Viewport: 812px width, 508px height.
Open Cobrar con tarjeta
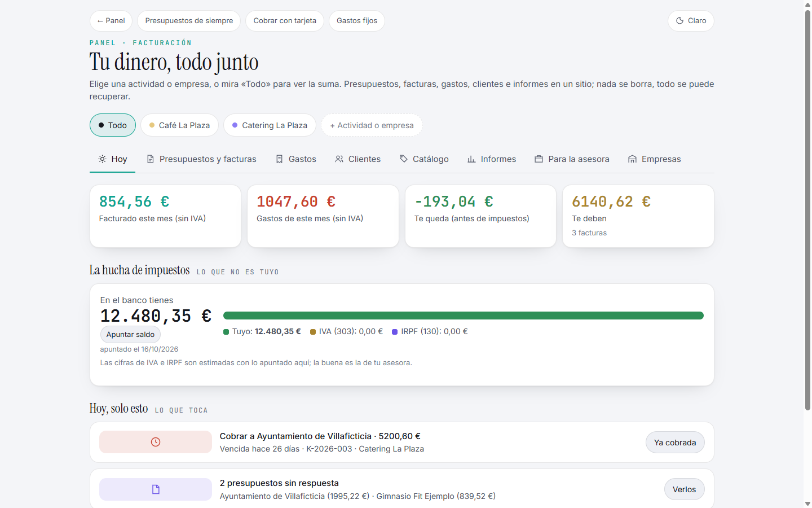pos(285,21)
